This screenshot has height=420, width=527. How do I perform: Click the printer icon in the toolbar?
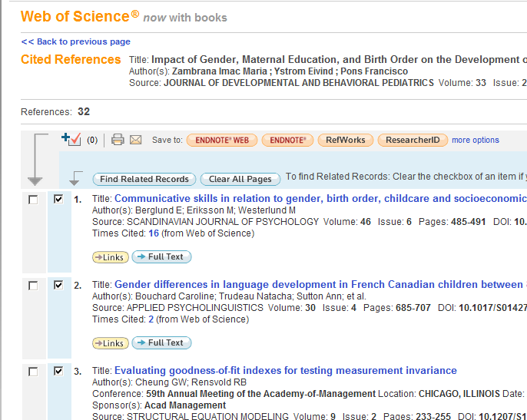(118, 140)
